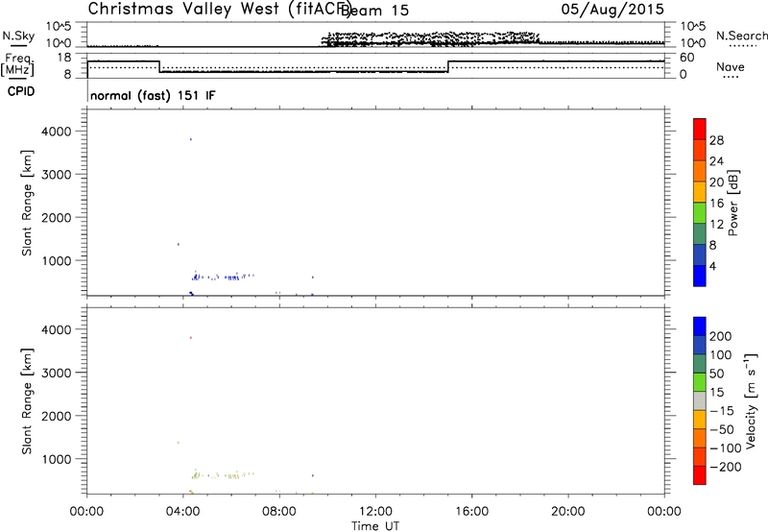
Task: Click the '20:00' time tick label
Action: [568, 512]
